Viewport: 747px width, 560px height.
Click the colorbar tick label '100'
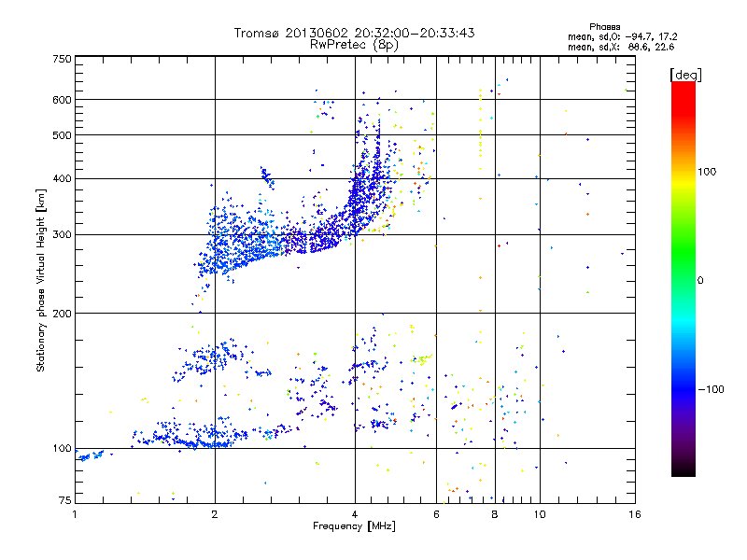point(707,172)
